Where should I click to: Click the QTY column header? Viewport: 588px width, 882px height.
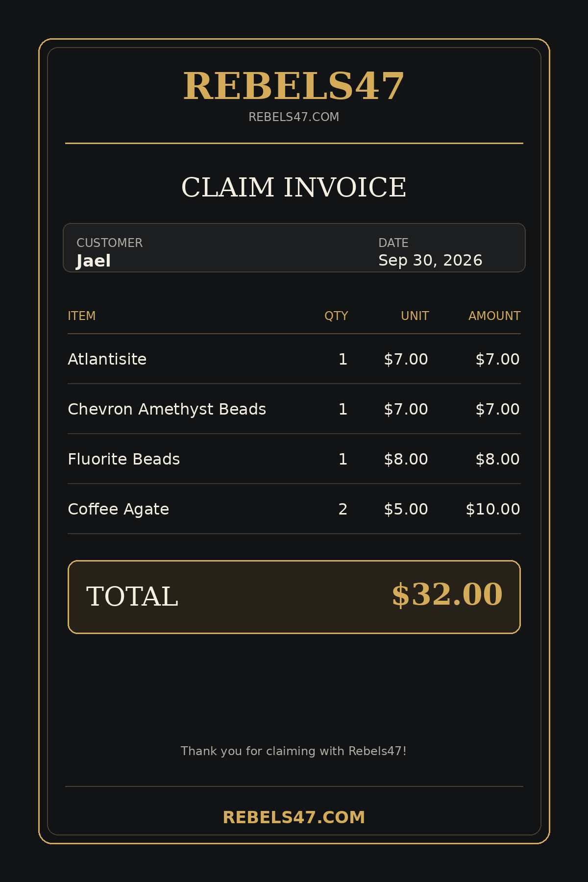(336, 316)
